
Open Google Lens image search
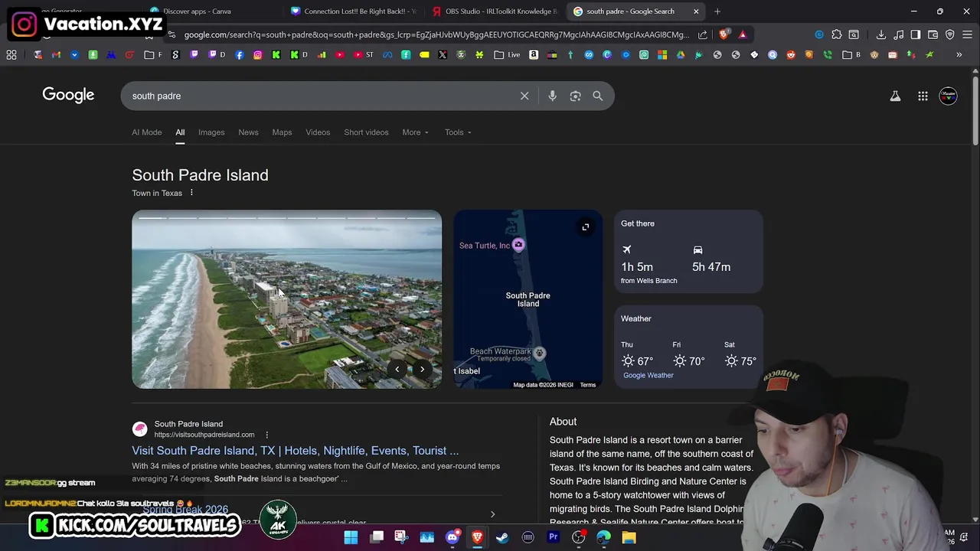(x=575, y=96)
